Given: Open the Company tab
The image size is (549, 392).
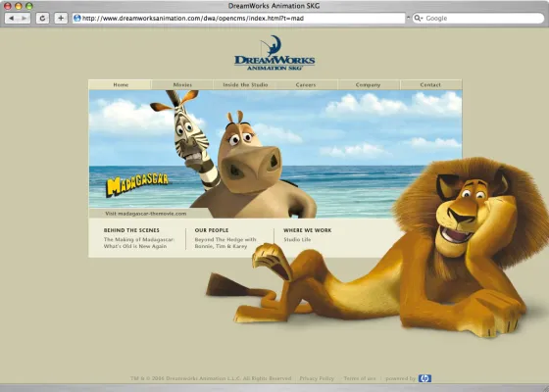Looking at the screenshot, I should [x=368, y=84].
